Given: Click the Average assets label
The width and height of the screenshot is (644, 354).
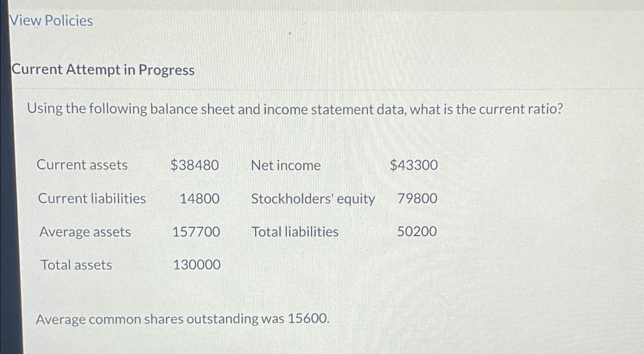Looking at the screenshot, I should tap(85, 232).
